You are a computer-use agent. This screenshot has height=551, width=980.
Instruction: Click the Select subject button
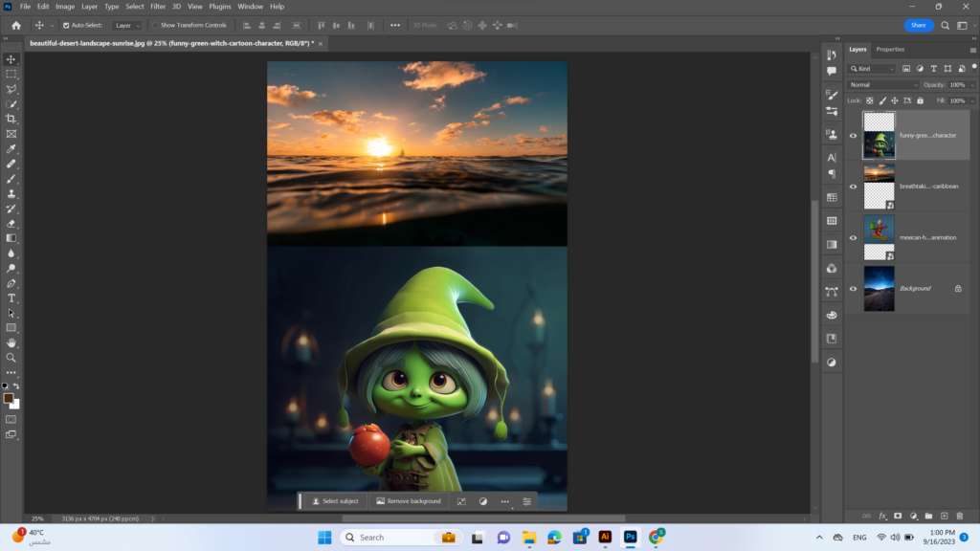coord(336,501)
